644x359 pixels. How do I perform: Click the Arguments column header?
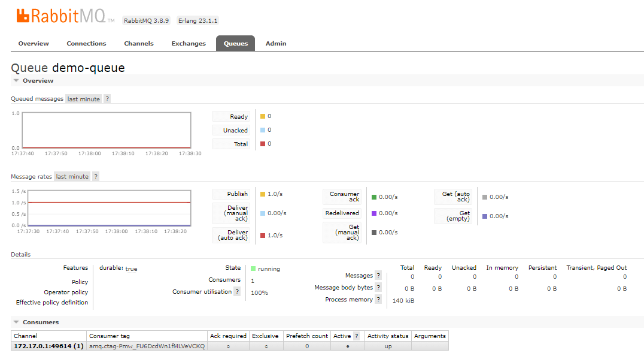[x=430, y=336]
